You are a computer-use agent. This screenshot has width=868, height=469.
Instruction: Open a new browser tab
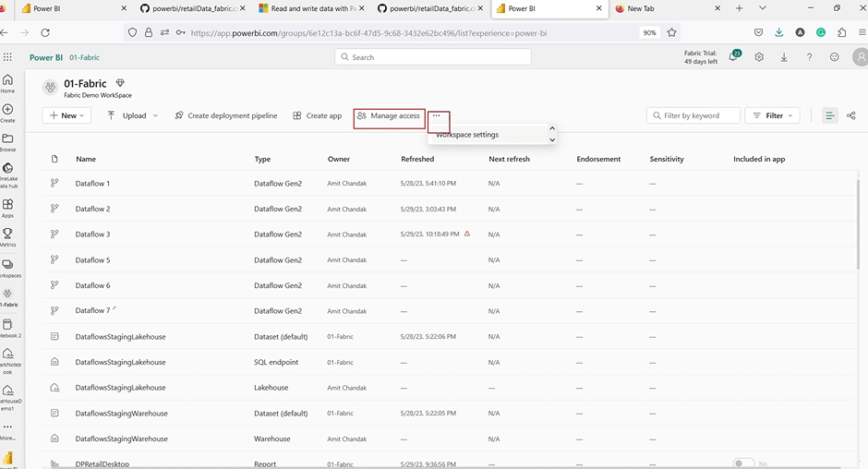[739, 8]
